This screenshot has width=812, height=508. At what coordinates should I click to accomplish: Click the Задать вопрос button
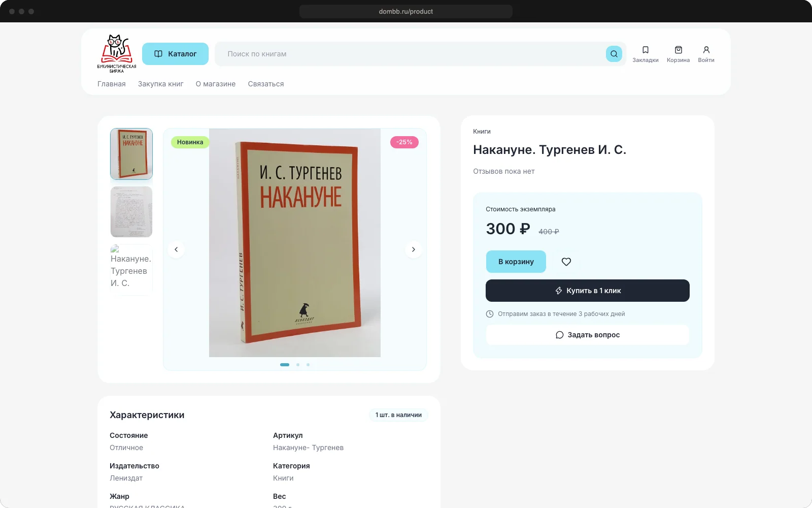point(588,335)
